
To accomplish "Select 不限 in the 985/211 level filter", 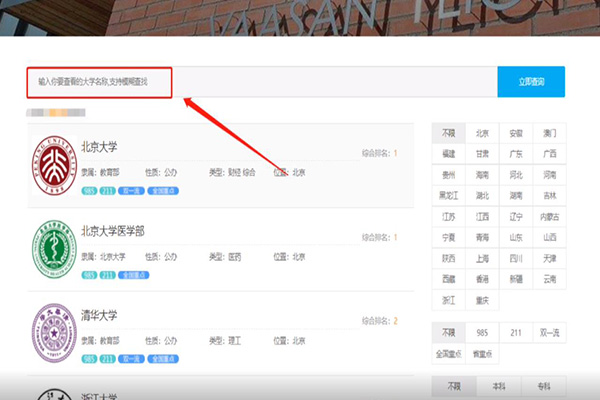I will pyautogui.click(x=448, y=333).
